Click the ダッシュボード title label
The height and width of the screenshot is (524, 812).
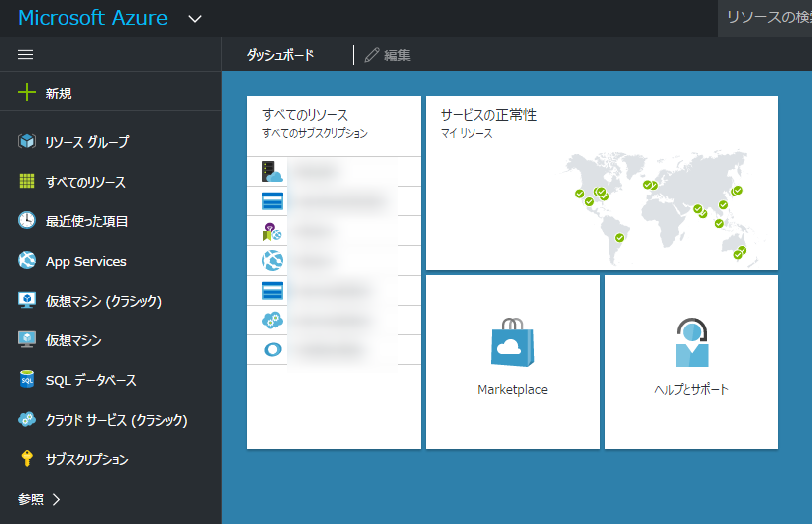(280, 55)
